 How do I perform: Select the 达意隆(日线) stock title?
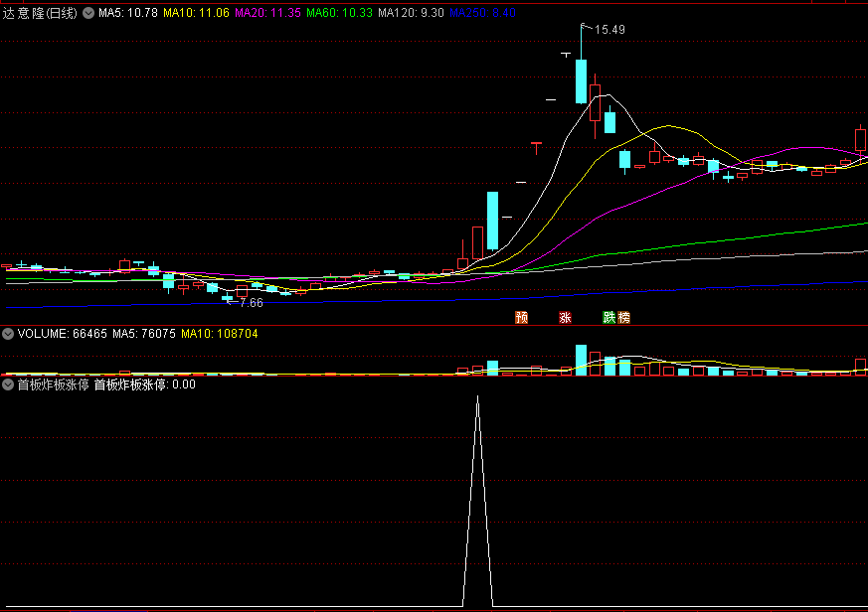point(40,13)
